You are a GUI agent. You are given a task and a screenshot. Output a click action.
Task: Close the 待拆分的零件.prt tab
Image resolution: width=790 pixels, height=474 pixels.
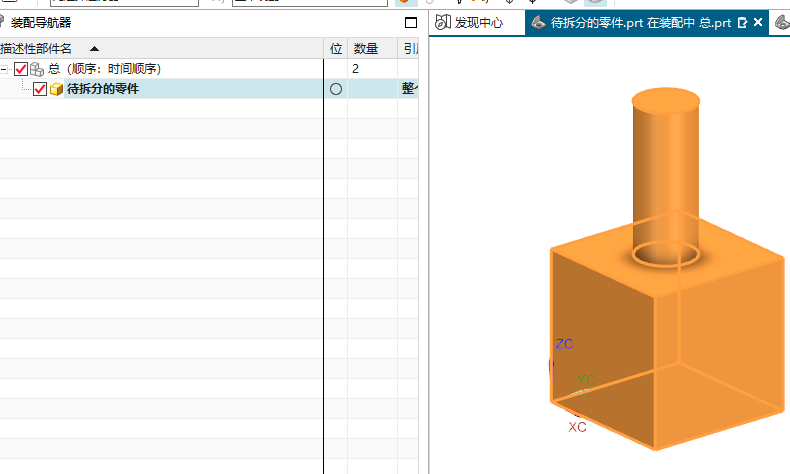[x=758, y=22]
